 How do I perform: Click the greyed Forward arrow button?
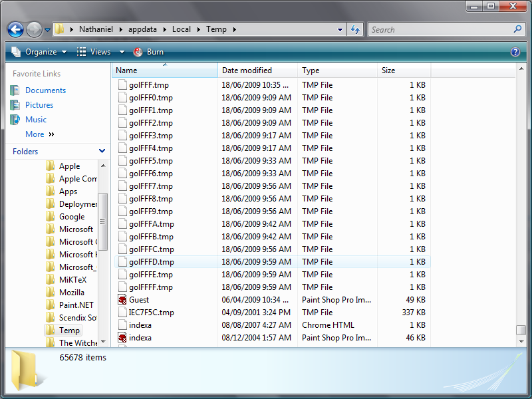click(x=34, y=29)
